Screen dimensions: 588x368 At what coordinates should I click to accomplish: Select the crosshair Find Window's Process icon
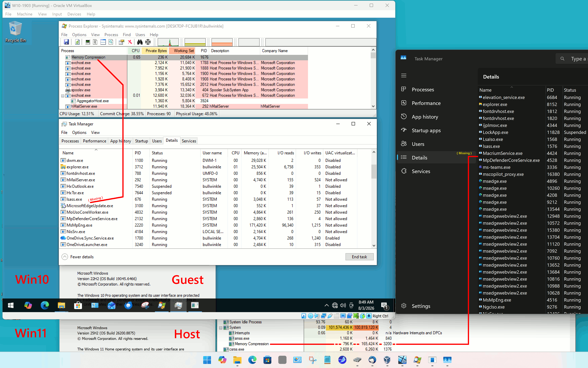click(x=148, y=42)
